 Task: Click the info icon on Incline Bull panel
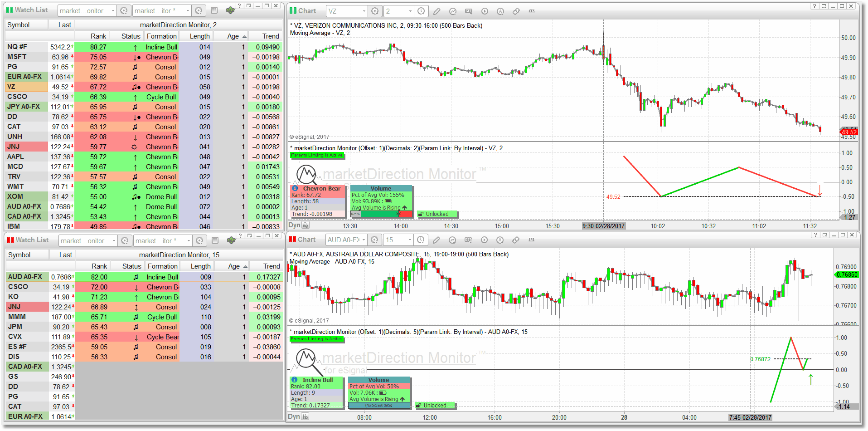294,380
